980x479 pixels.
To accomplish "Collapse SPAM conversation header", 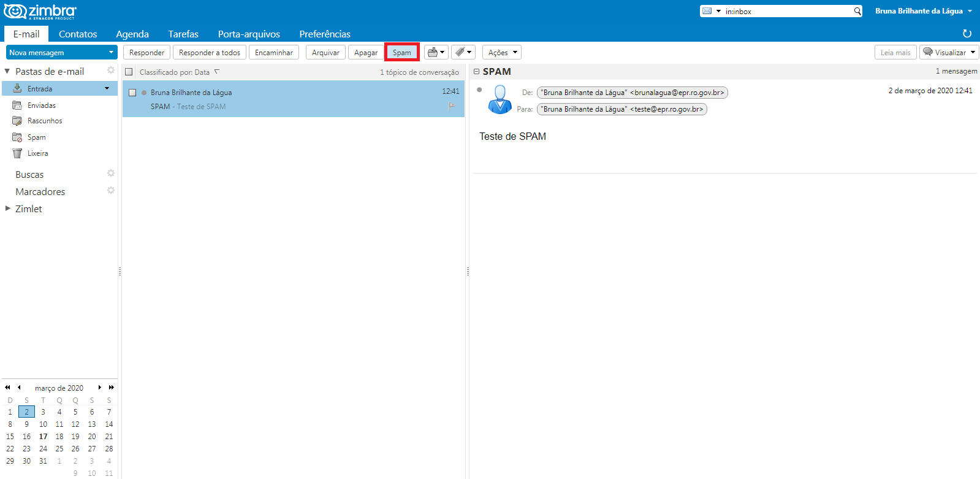I will point(476,71).
